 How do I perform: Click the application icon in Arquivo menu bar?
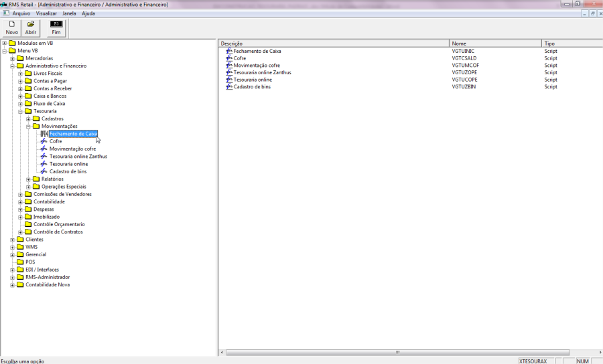click(6, 13)
